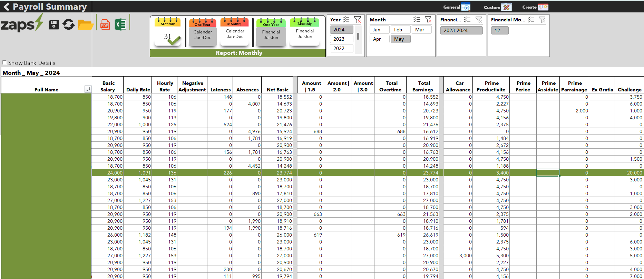Open the Full Name filter dropdown
Image resolution: width=644 pixels, height=279 pixels.
pyautogui.click(x=88, y=89)
